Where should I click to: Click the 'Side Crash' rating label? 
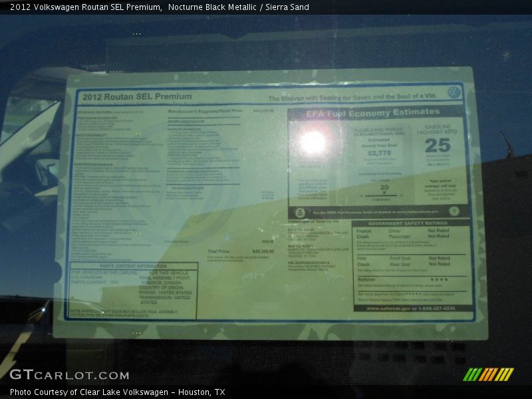tap(363, 261)
